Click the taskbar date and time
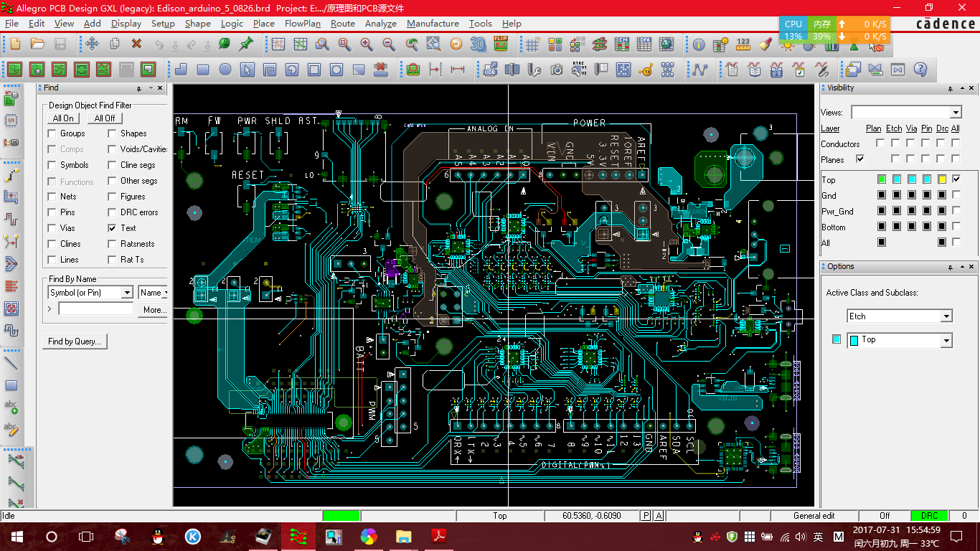Viewport: 980px width, 551px height. (896, 536)
